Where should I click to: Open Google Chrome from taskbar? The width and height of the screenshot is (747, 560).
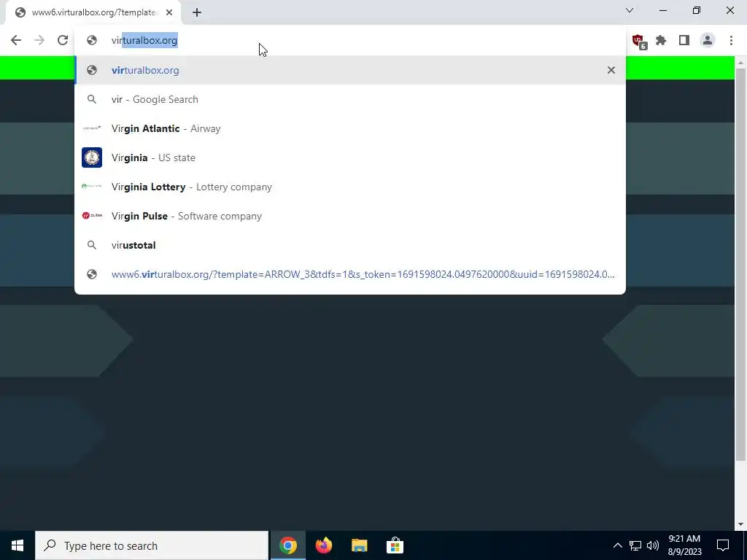pyautogui.click(x=287, y=545)
